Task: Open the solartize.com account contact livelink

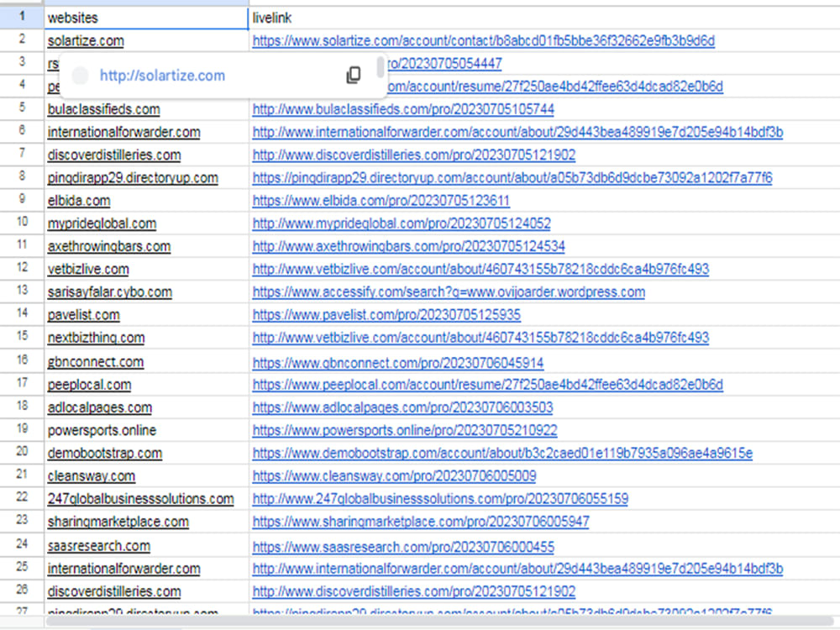Action: point(483,40)
